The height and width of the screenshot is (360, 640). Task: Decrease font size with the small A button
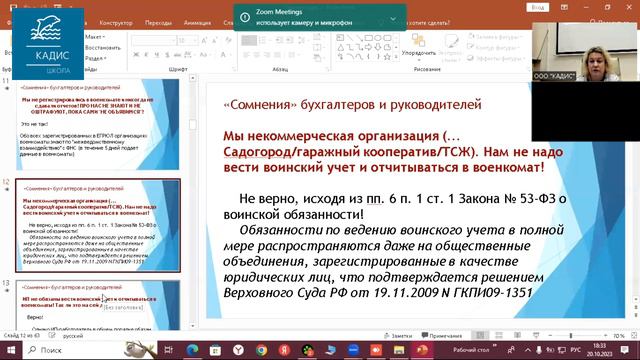pyautogui.click(x=215, y=40)
